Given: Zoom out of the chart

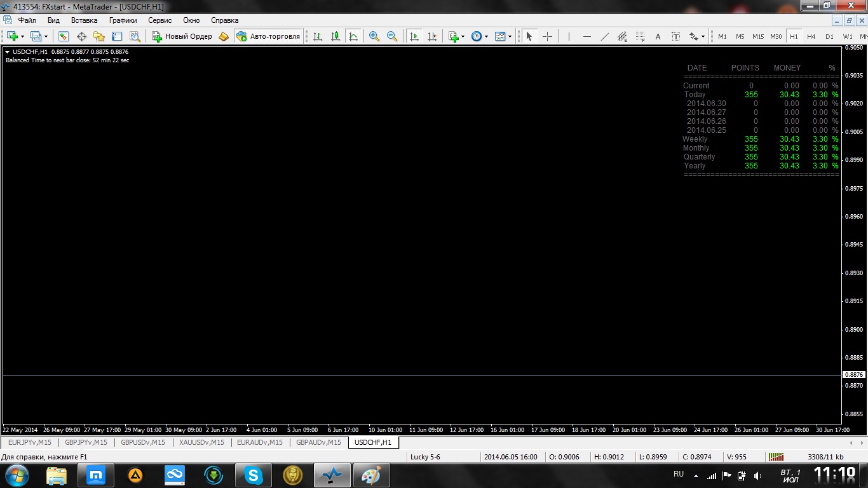Looking at the screenshot, I should point(392,36).
